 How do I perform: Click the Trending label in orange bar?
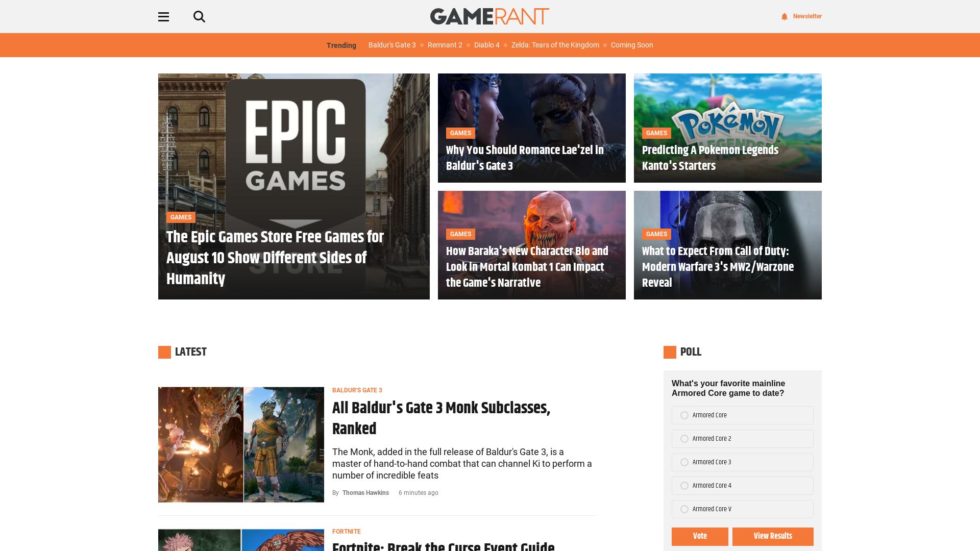pos(341,45)
